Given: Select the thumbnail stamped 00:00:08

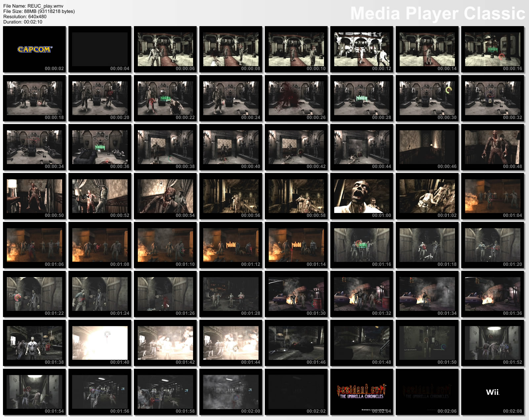Looking at the screenshot, I should pos(231,49).
